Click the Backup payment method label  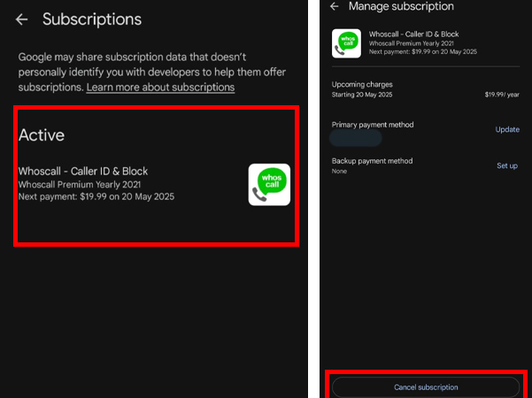tap(372, 161)
